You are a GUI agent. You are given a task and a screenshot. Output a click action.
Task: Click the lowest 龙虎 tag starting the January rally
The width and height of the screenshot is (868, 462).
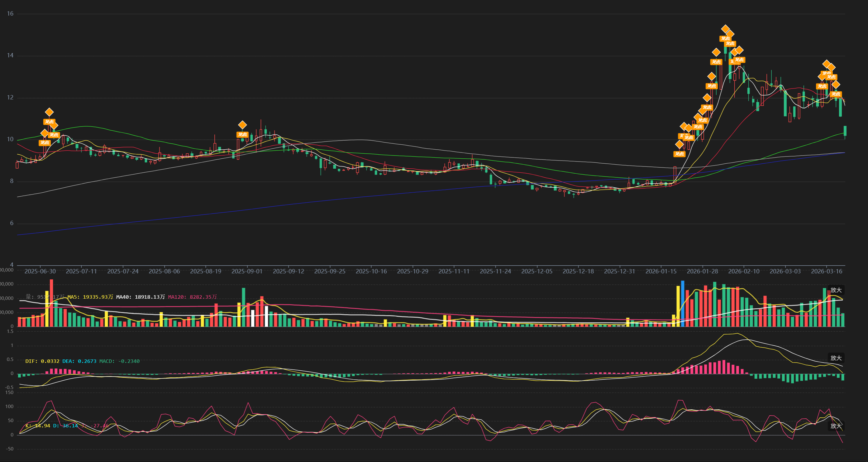[x=679, y=154]
